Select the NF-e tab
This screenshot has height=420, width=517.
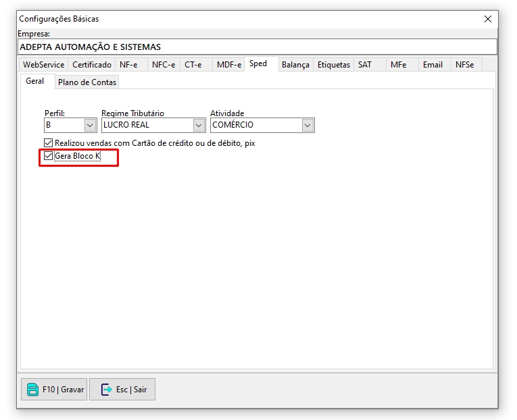pos(129,65)
